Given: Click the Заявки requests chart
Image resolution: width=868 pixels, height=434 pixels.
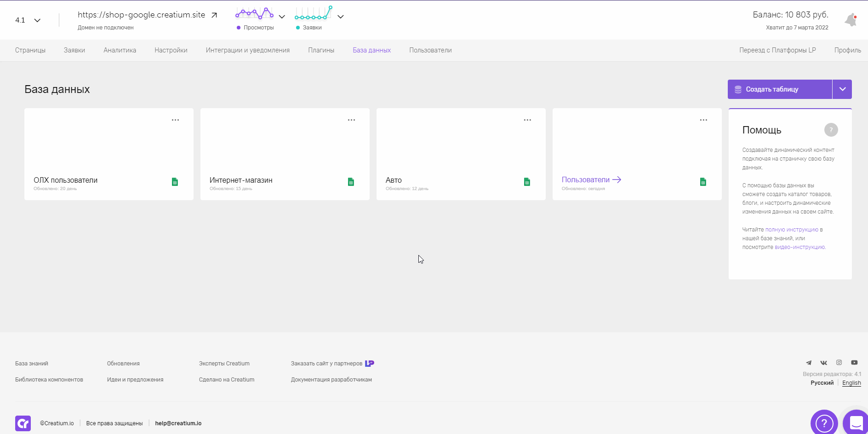Looking at the screenshot, I should [314, 13].
